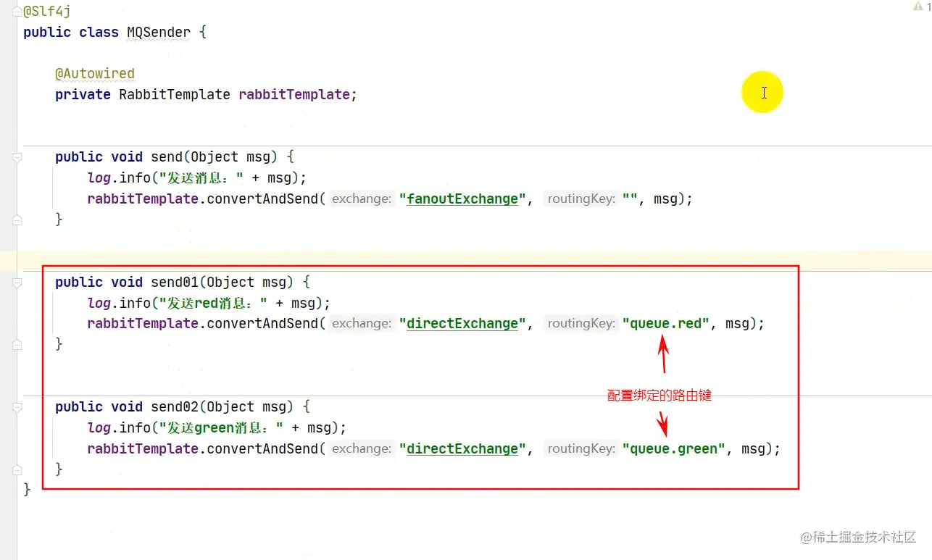Click the MQSender class name
This screenshot has width=932, height=560.
tap(159, 32)
